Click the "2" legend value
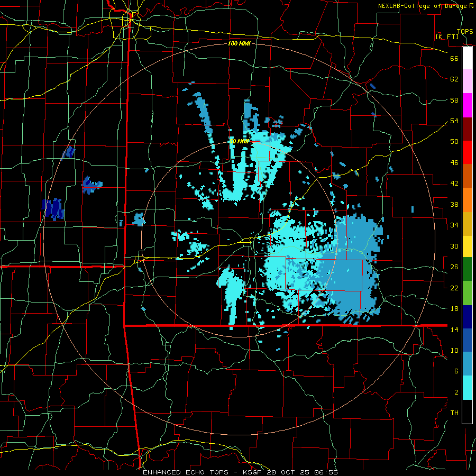 pyautogui.click(x=456, y=392)
